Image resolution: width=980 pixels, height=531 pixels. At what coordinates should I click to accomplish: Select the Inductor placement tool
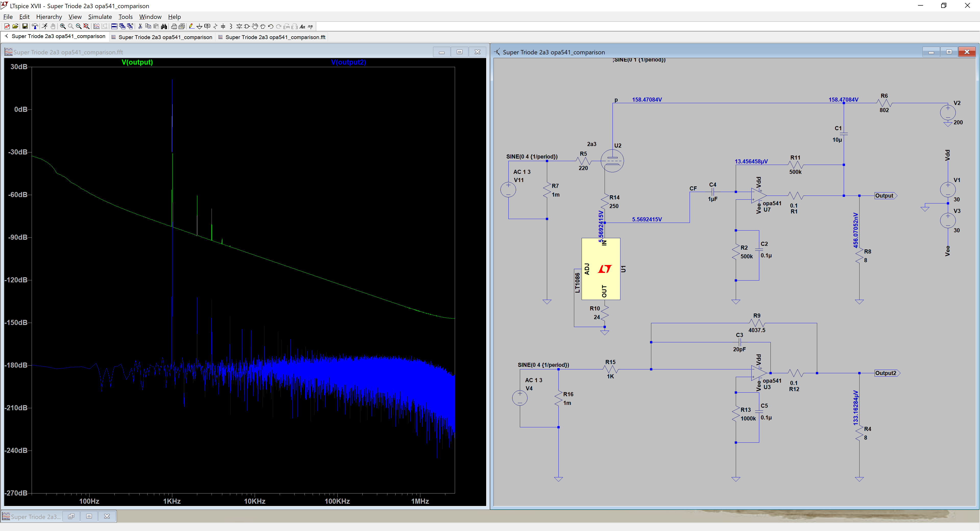[x=231, y=26]
